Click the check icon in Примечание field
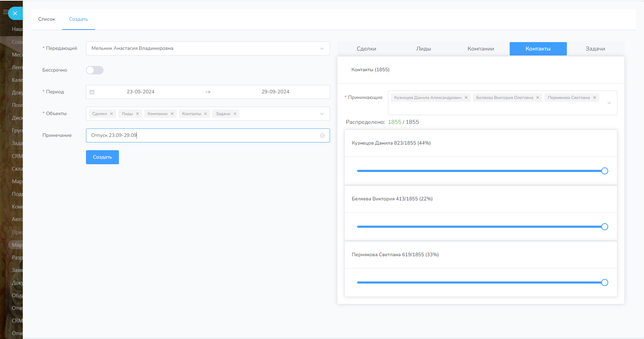 coord(322,135)
